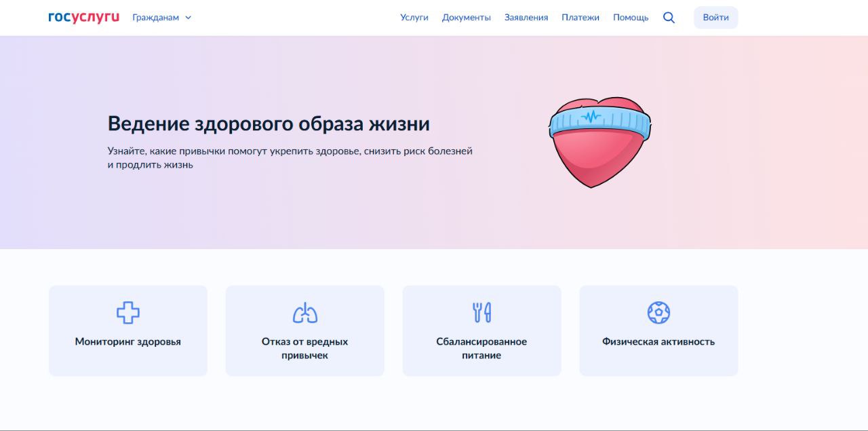The width and height of the screenshot is (868, 431).
Task: Choose the Сбалансированное питание label
Action: tap(481, 348)
